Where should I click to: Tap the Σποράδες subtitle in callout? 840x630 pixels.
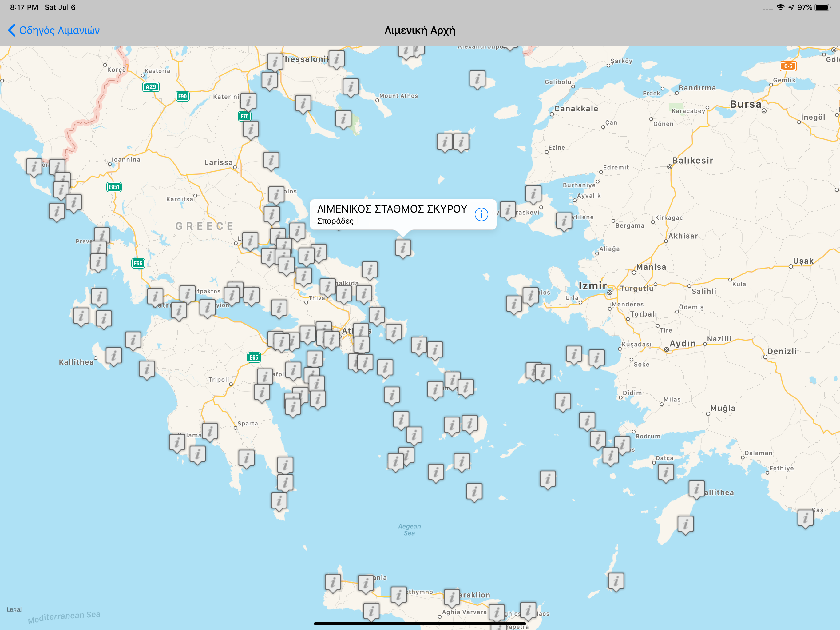pos(335,221)
